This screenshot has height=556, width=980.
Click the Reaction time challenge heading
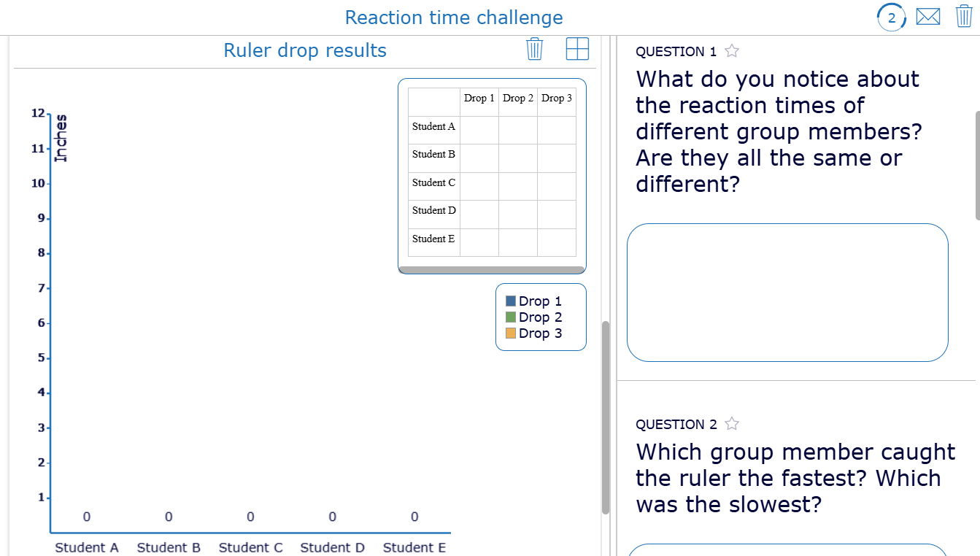454,17
